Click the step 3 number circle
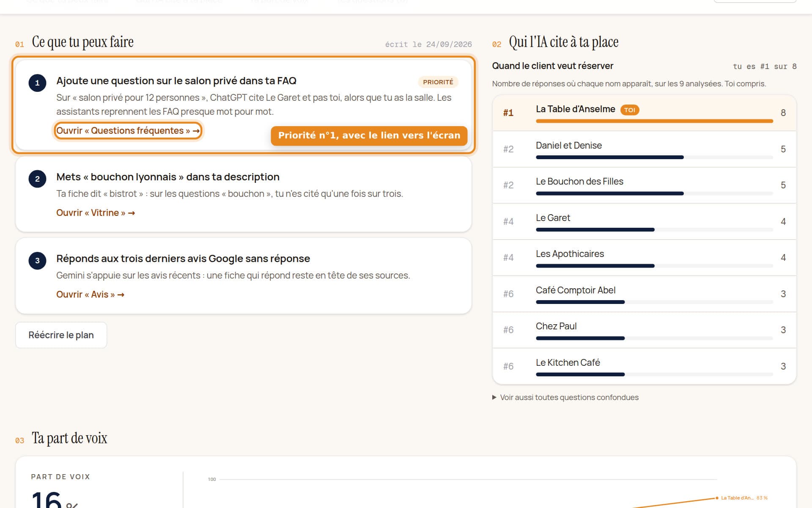This screenshot has width=812, height=508. pyautogui.click(x=37, y=260)
